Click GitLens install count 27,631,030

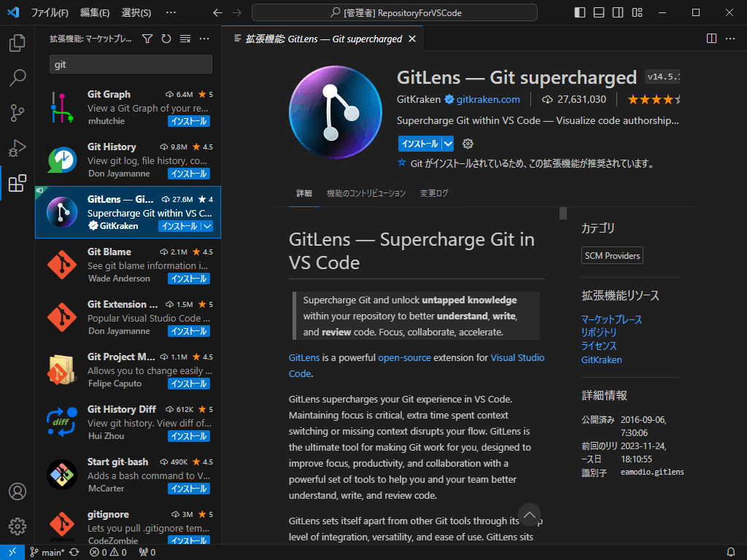574,99
